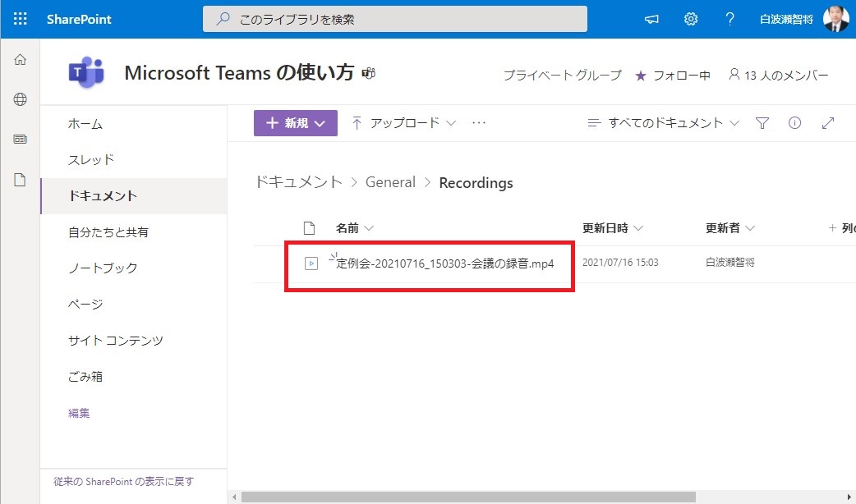Open the filter pane funnel icon

762,123
